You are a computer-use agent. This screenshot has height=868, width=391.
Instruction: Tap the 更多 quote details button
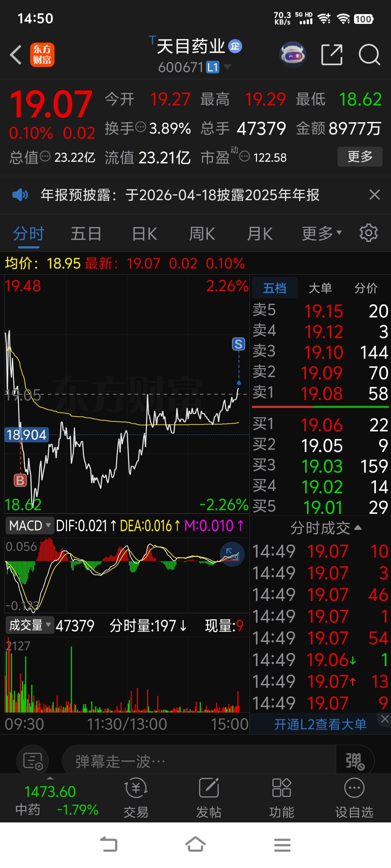point(360,157)
